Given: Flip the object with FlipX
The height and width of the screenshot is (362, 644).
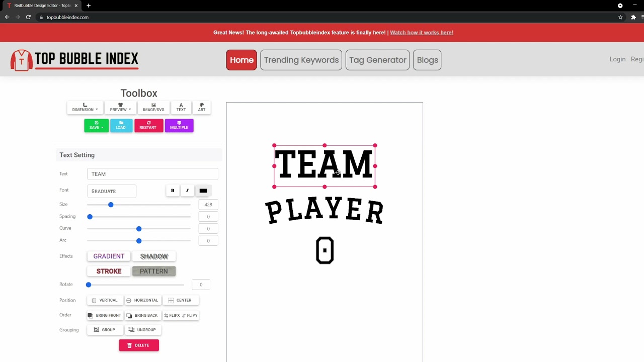Looking at the screenshot, I should [172, 315].
